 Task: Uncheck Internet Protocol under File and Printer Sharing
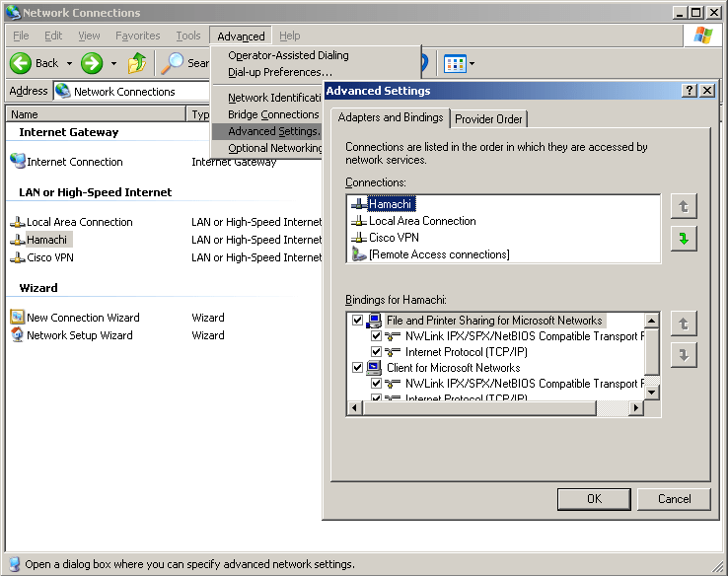click(x=376, y=352)
